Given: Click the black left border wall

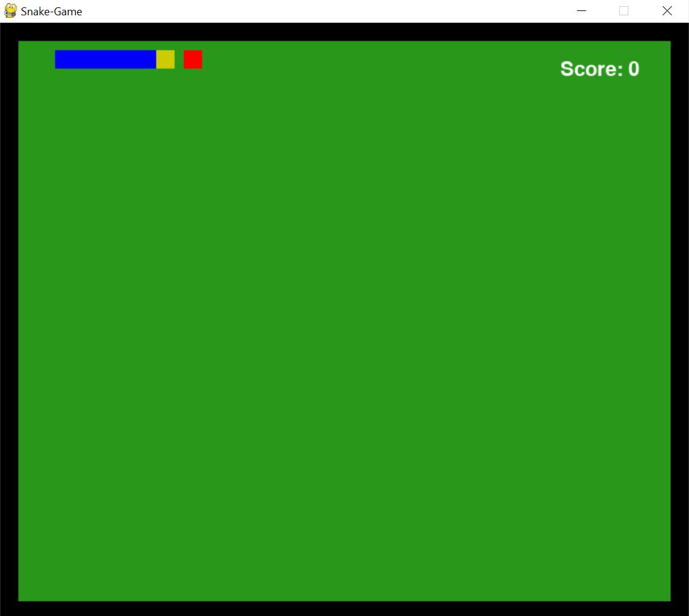Looking at the screenshot, I should (9, 321).
